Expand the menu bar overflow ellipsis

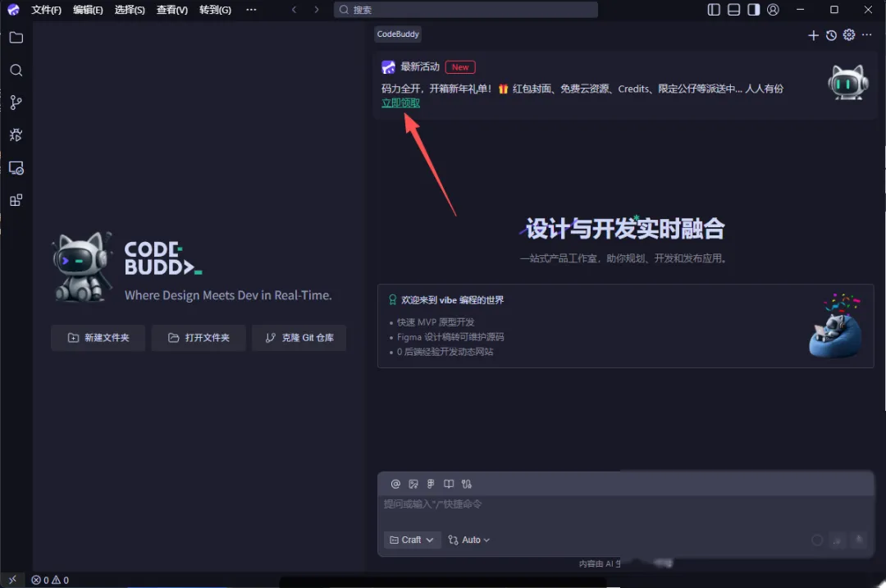point(252,10)
